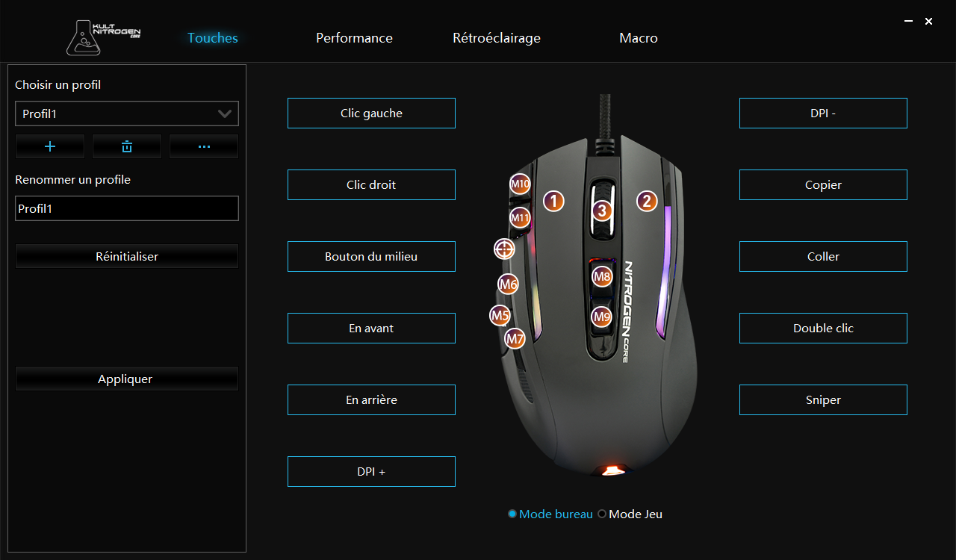Click the M8 top button marker

tap(602, 277)
